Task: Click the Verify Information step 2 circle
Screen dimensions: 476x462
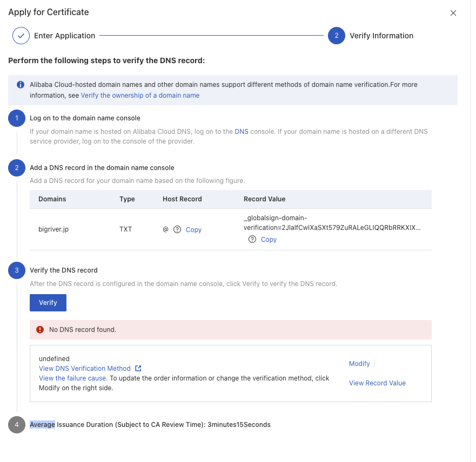Action: (337, 36)
